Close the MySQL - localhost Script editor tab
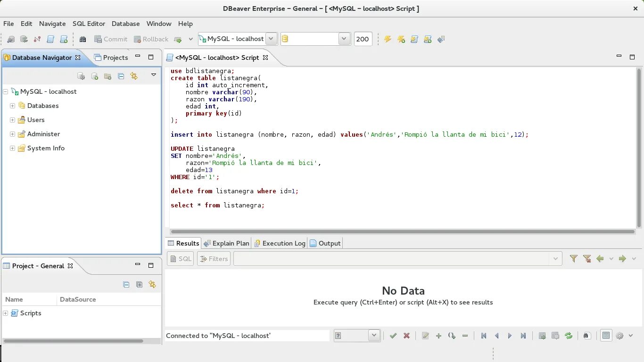 click(265, 58)
